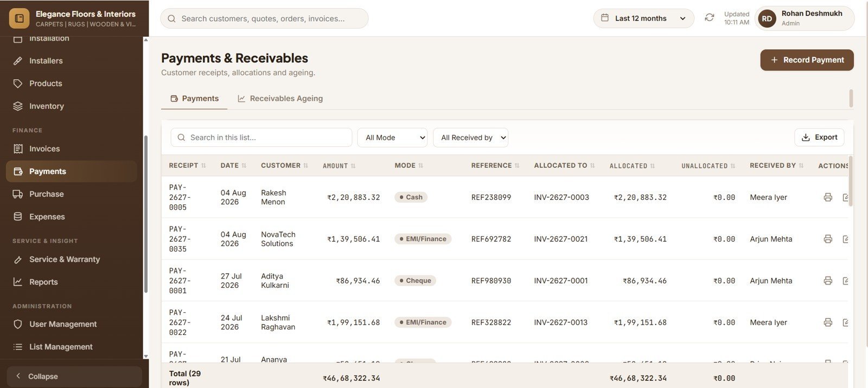Screen dimensions: 868x388
Task: Open the All Received by filter
Action: tap(470, 138)
